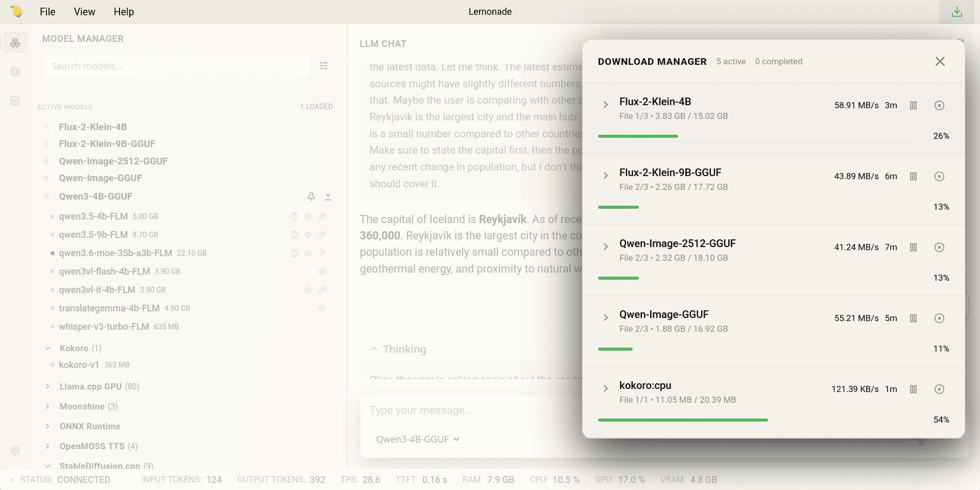Collapse the Thinking section in chat

click(x=374, y=349)
